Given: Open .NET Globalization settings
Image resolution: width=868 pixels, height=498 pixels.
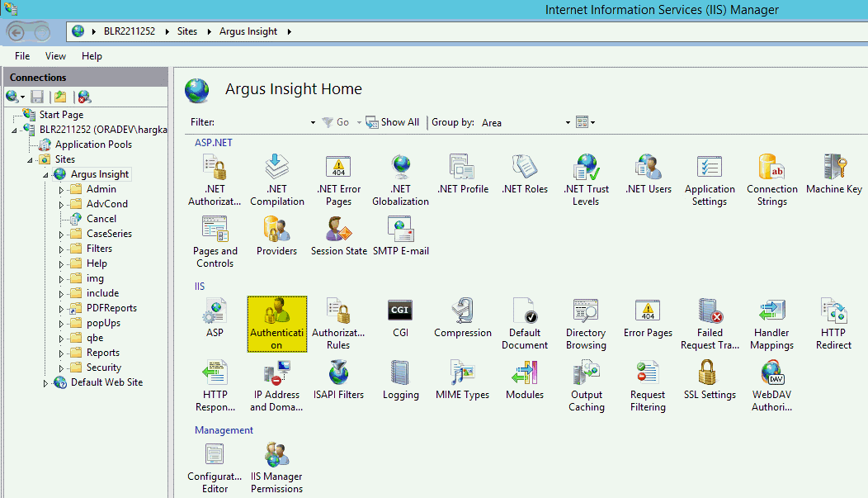Looking at the screenshot, I should click(x=400, y=179).
